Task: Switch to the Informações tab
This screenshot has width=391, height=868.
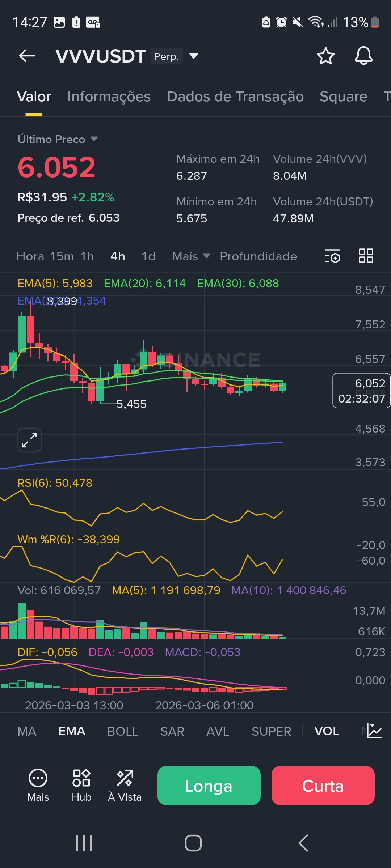Action: tap(109, 97)
